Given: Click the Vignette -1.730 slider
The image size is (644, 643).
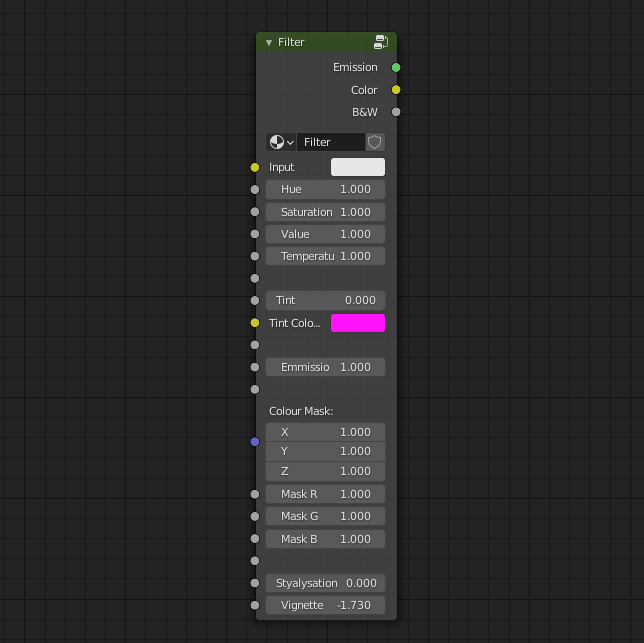Looking at the screenshot, I should click(325, 605).
